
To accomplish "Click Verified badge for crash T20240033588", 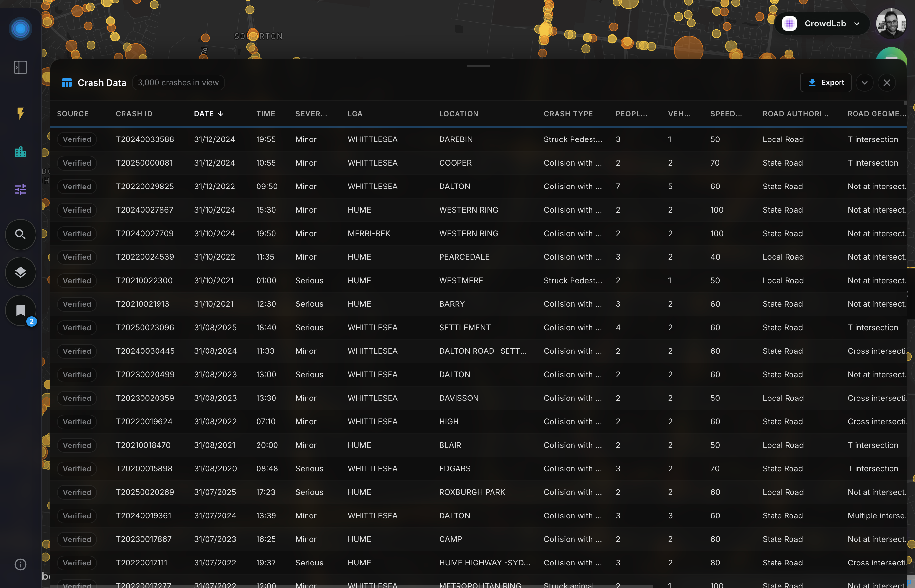I will pyautogui.click(x=77, y=139).
